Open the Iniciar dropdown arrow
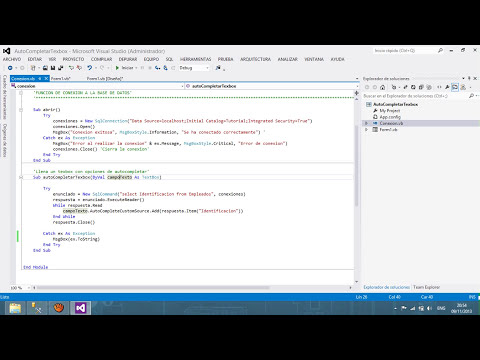The width and height of the screenshot is (480, 360). [136, 68]
